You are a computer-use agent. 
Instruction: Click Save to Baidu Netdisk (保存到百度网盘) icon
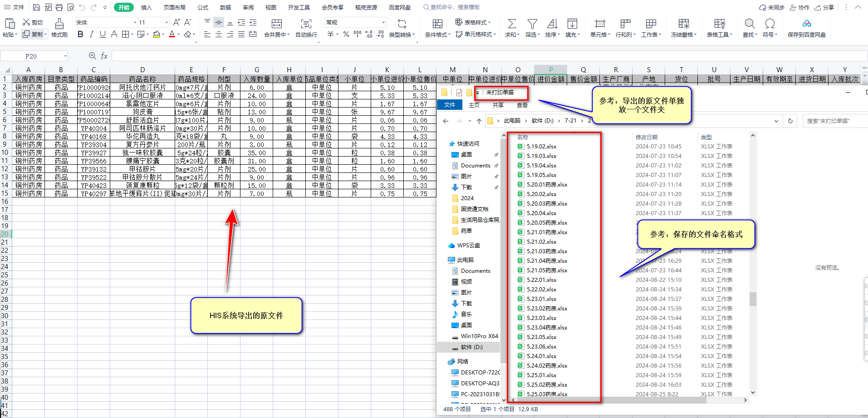(806, 24)
